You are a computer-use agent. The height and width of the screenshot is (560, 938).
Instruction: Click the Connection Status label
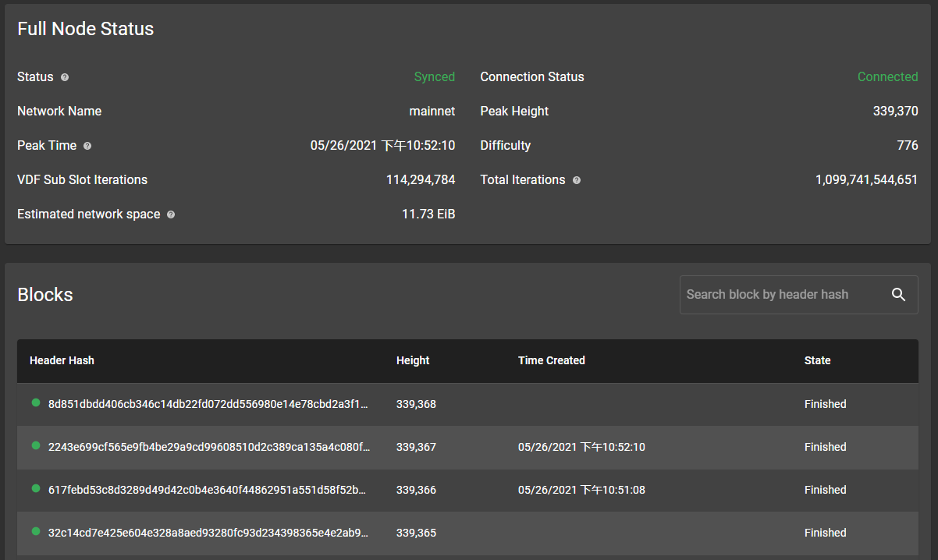(532, 77)
